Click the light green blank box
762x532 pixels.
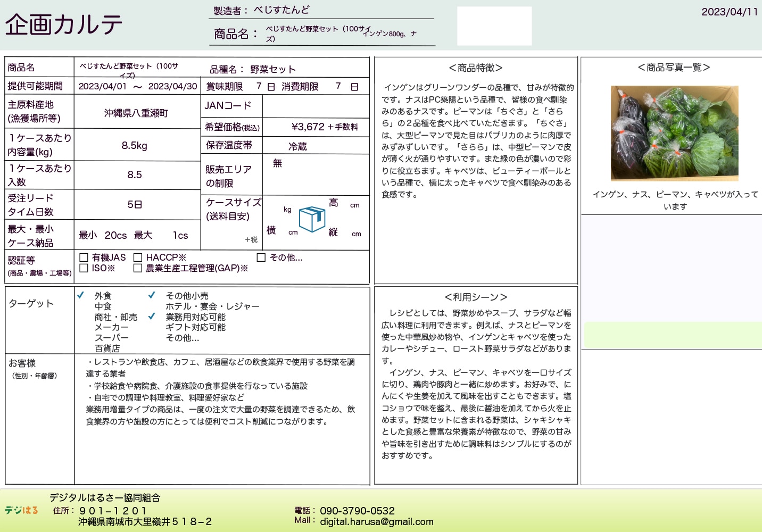click(x=673, y=335)
